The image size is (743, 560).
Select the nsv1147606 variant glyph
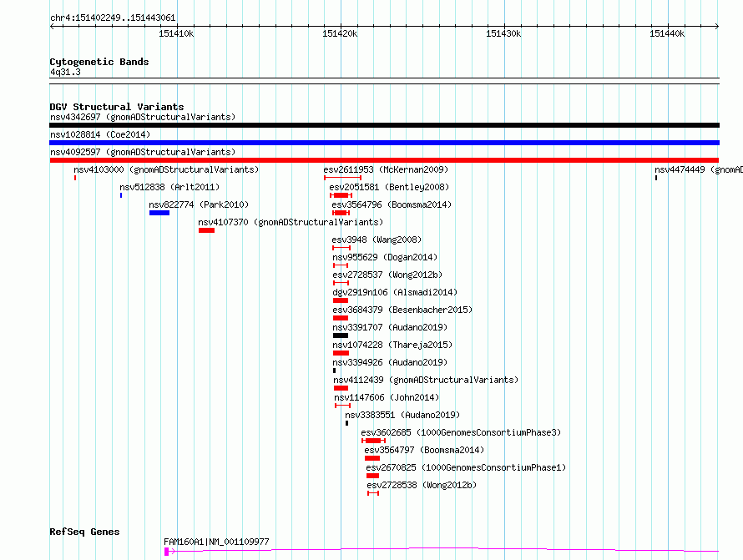[342, 406]
